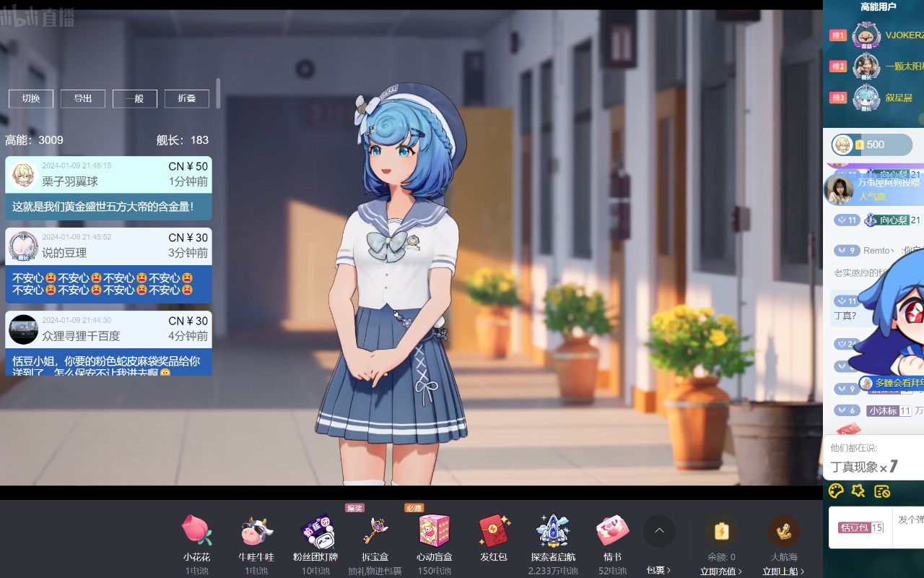Viewport: 924px width, 578px height.
Task: Open the 拆宝盒 key gift
Action: pyautogui.click(x=375, y=530)
